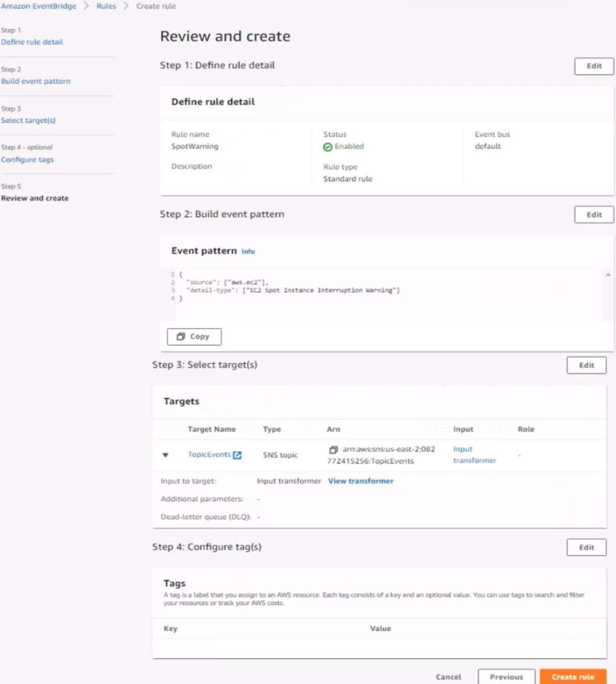Click the Role column header
Screen dimensions: 616x684
526,429
